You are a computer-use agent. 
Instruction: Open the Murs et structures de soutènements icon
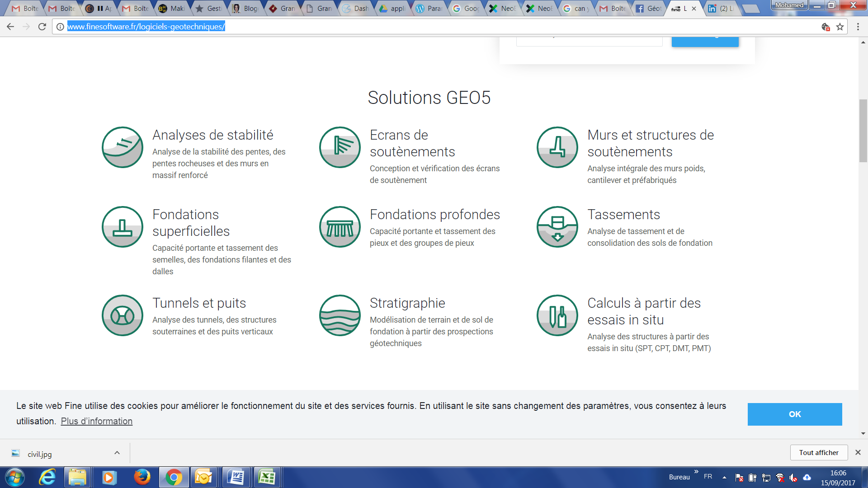[557, 147]
